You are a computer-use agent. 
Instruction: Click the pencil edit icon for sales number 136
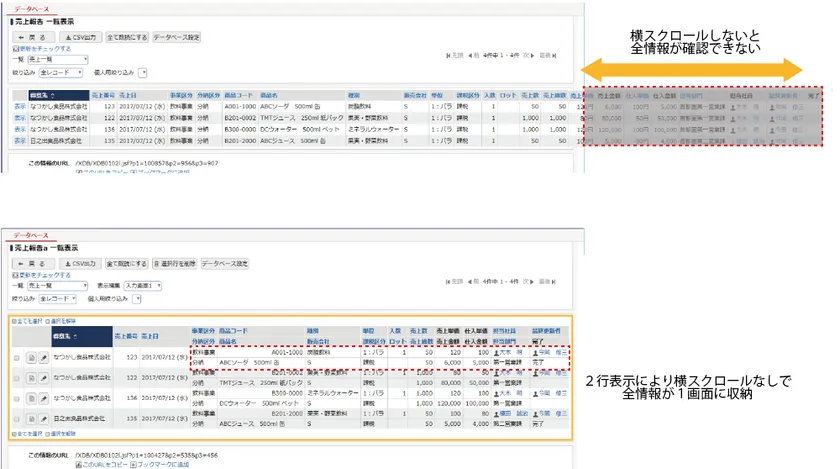[x=43, y=400]
